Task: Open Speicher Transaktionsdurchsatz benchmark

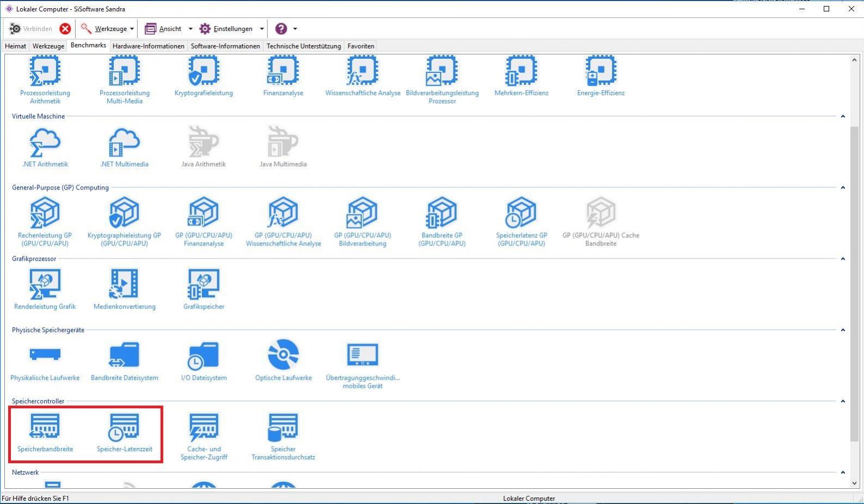Action: click(x=283, y=436)
